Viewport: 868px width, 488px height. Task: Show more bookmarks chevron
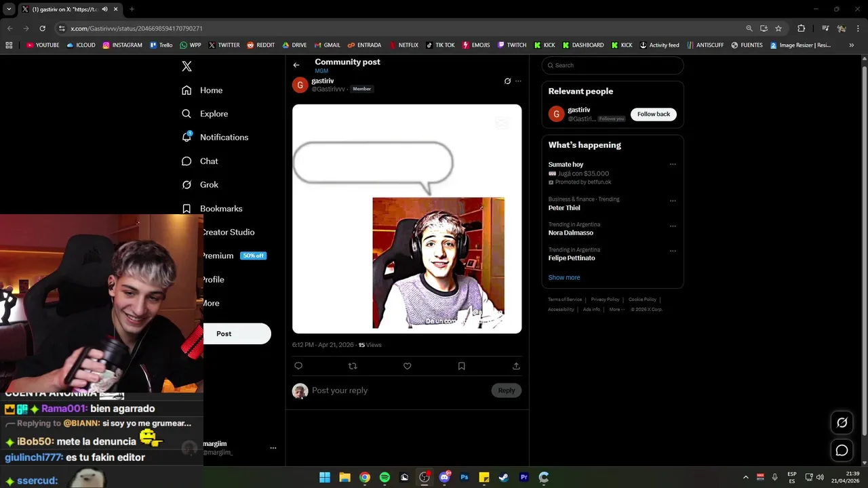click(x=852, y=45)
